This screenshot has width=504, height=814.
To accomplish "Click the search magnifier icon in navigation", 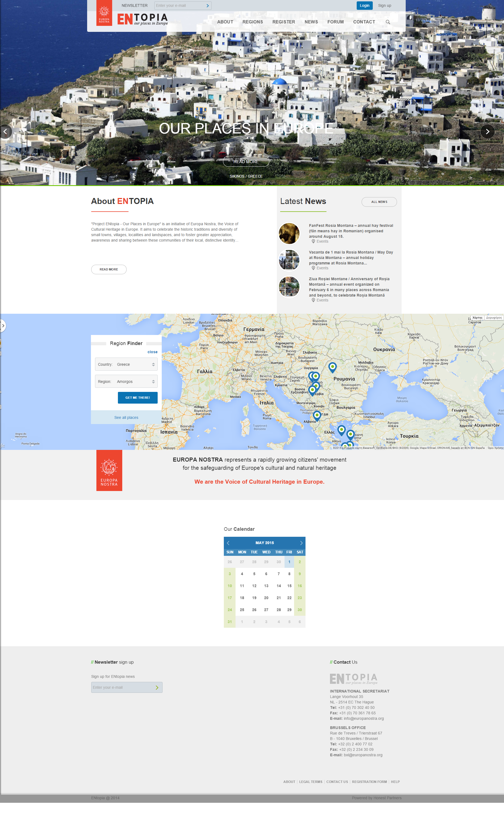I will pyautogui.click(x=388, y=22).
